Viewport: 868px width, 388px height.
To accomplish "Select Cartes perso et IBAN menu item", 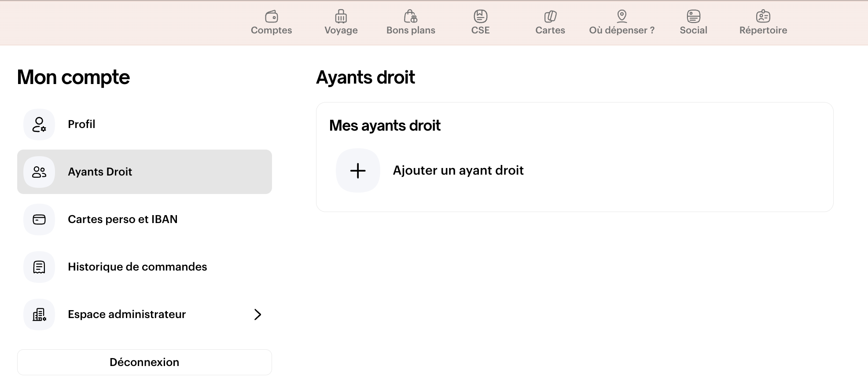I will pos(122,220).
